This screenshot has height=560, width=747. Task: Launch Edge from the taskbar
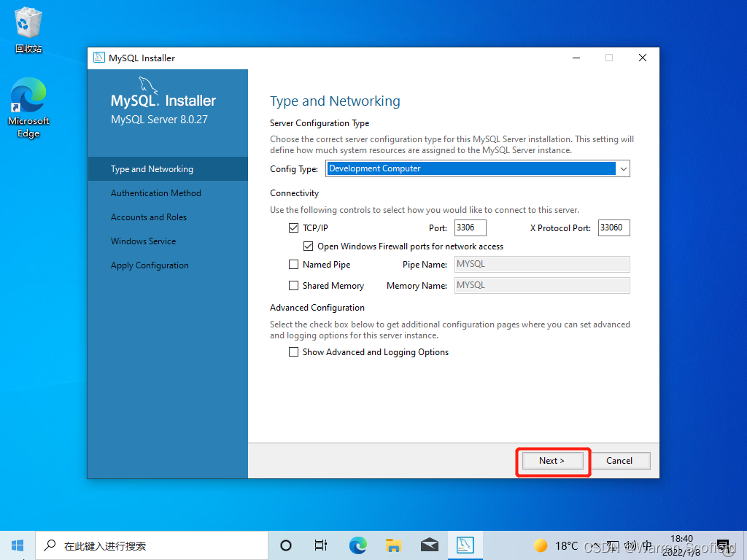(x=357, y=545)
